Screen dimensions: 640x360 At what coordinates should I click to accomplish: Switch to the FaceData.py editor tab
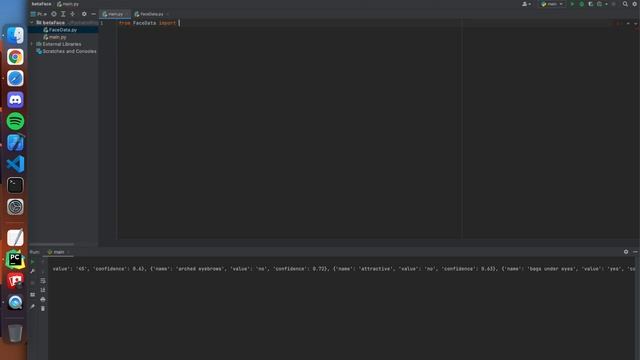[x=151, y=14]
